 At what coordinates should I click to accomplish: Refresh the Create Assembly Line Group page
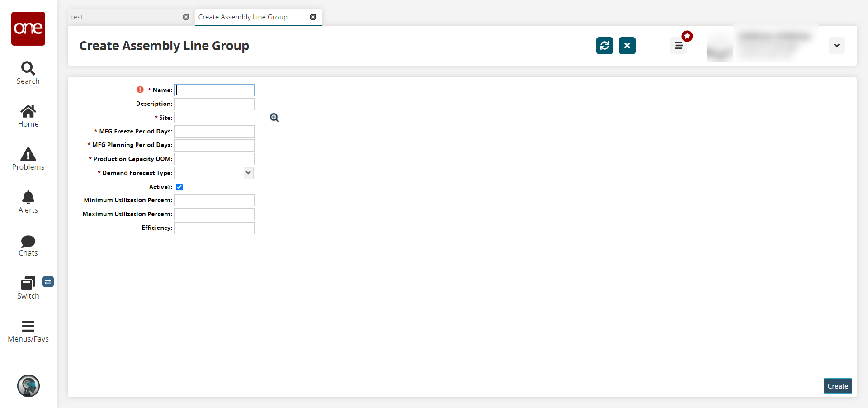[x=604, y=46]
